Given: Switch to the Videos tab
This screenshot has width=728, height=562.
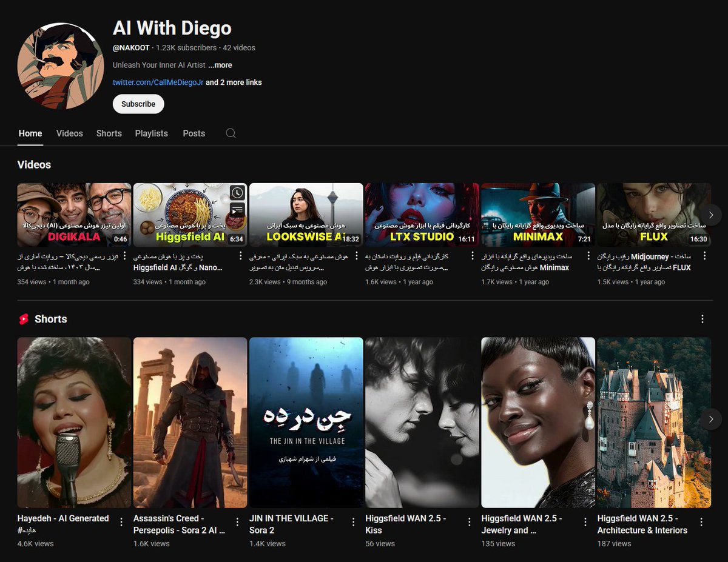Looking at the screenshot, I should pyautogui.click(x=70, y=133).
